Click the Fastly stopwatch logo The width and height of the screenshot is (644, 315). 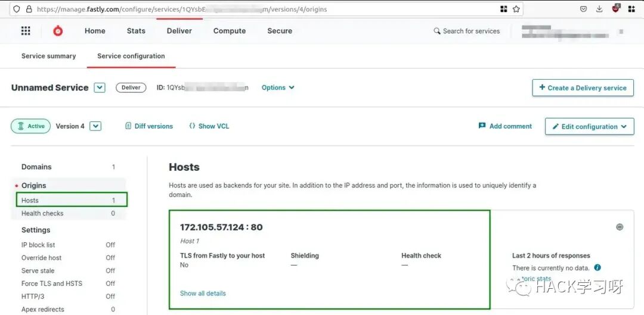58,31
